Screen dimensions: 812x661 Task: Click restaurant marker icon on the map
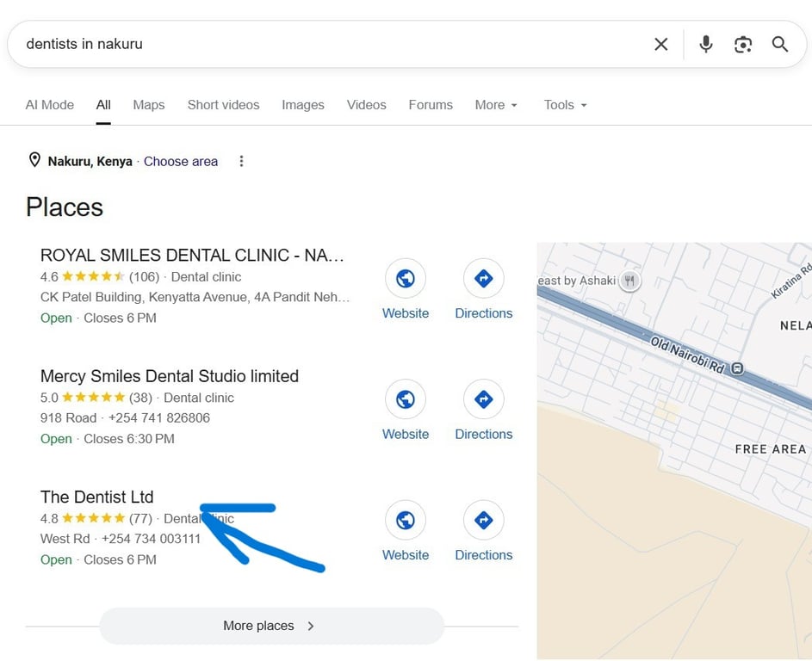click(629, 281)
